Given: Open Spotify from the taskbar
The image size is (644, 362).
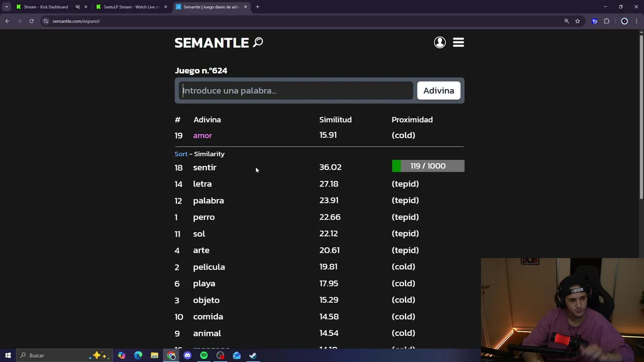Looking at the screenshot, I should click(x=204, y=355).
